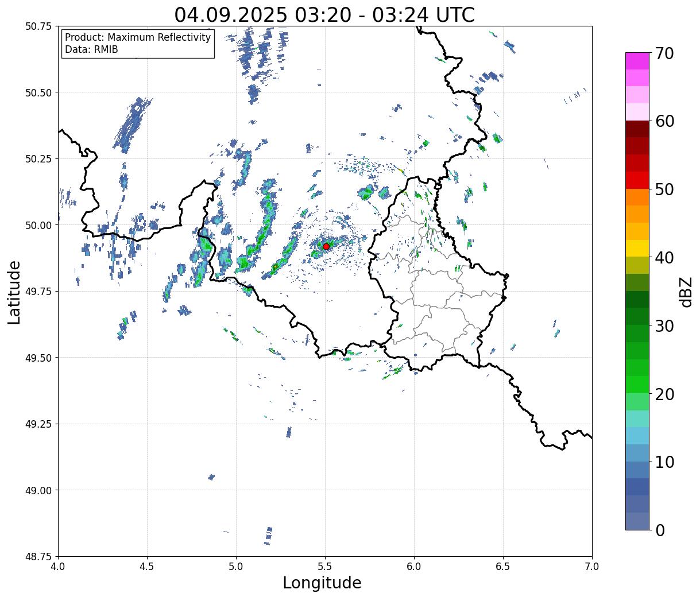Click the '60' colorbar tick label
Screen dimensions: 700x597
664,121
